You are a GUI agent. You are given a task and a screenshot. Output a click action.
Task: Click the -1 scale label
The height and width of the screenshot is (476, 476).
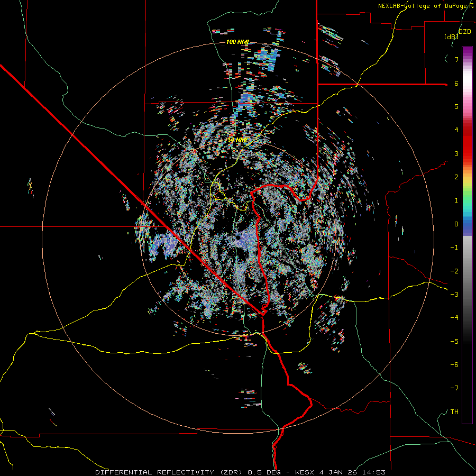point(454,248)
